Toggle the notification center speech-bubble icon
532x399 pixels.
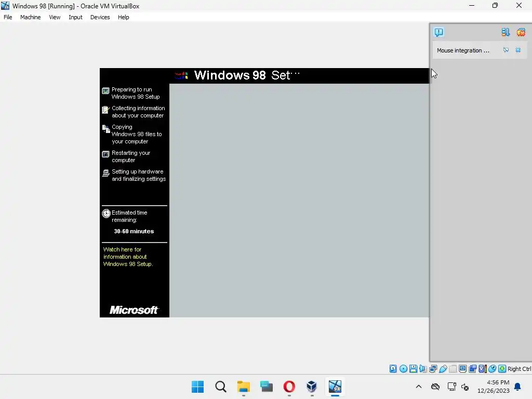tap(438, 32)
